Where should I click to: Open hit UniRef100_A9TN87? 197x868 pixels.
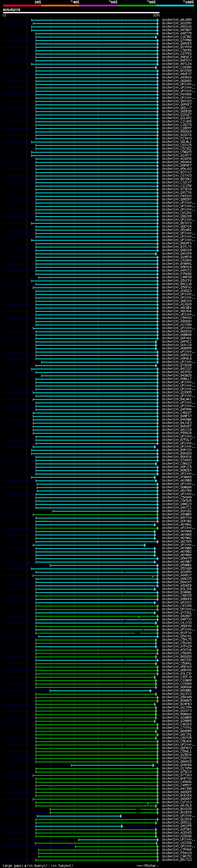point(177,30)
